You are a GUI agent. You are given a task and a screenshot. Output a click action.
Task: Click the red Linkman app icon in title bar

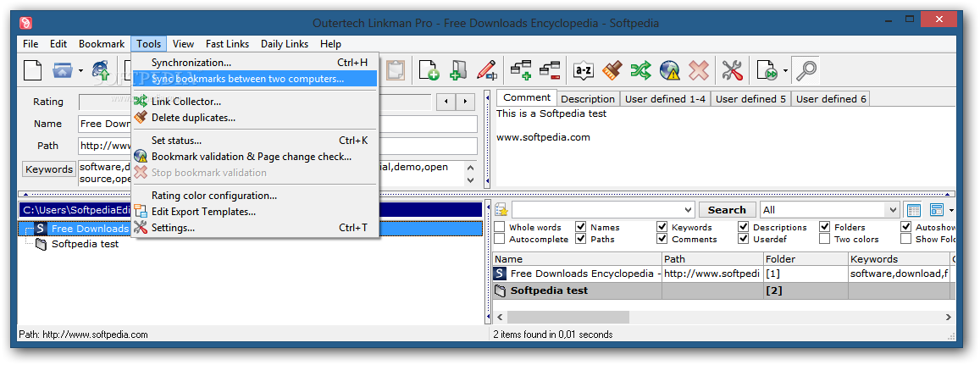click(x=25, y=23)
